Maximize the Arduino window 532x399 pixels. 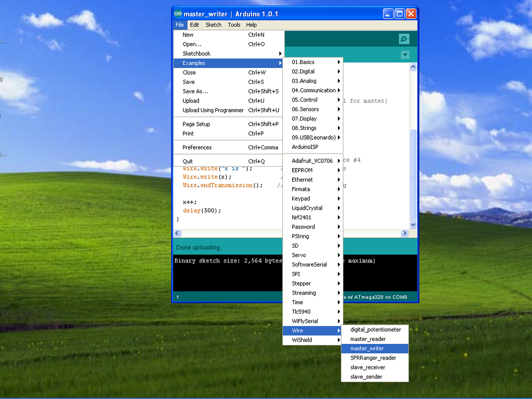[x=400, y=14]
